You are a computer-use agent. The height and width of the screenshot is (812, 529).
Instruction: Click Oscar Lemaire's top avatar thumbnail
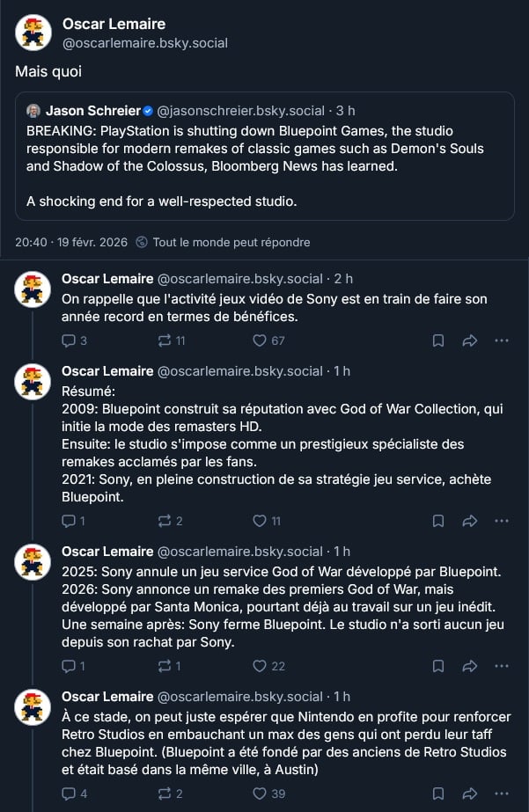pos(33,33)
